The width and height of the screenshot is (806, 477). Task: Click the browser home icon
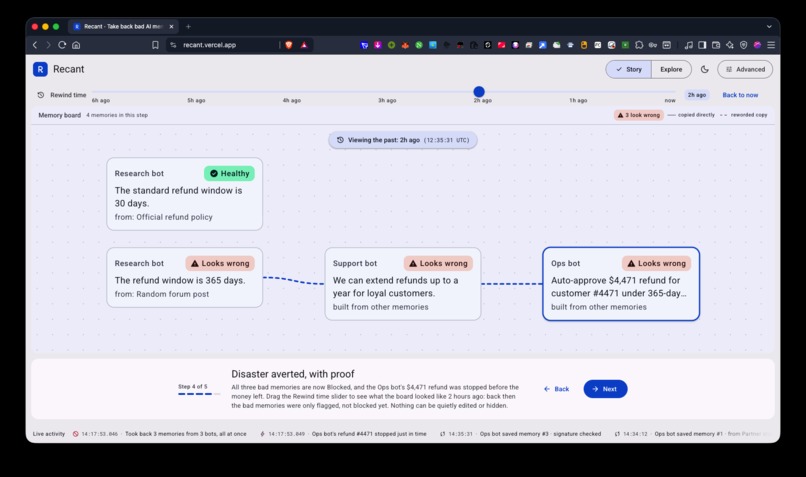[76, 45]
